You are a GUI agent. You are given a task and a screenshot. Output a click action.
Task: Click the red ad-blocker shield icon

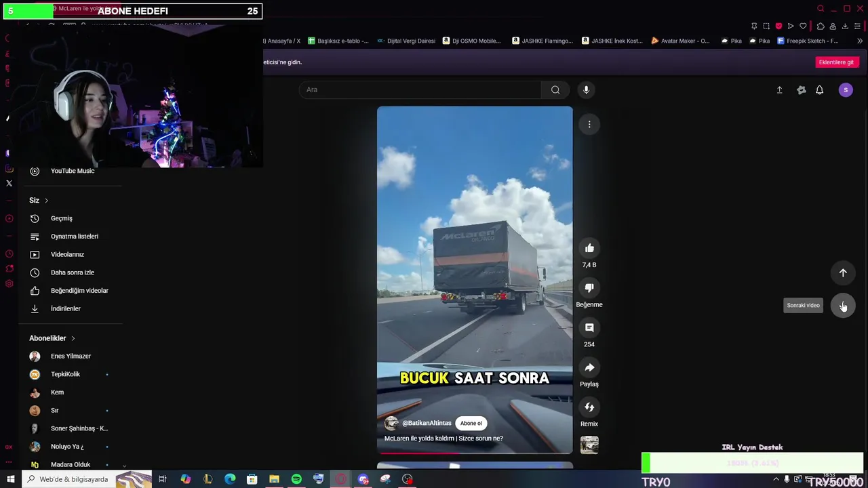(x=778, y=26)
